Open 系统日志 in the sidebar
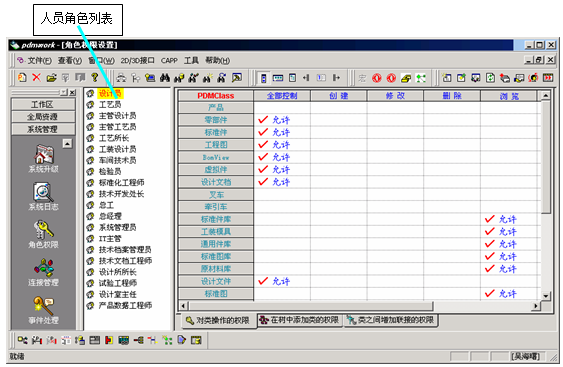The width and height of the screenshot is (563, 367). (43, 196)
